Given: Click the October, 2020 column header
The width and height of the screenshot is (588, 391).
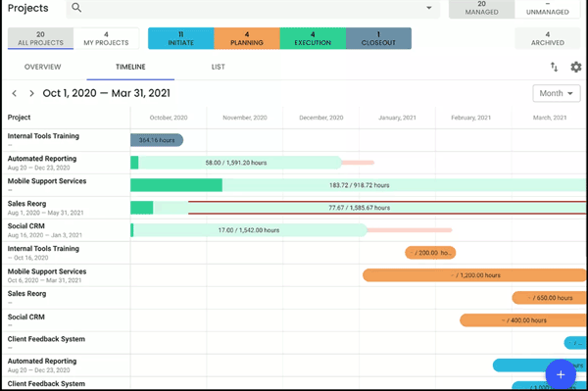Looking at the screenshot, I should tap(169, 118).
